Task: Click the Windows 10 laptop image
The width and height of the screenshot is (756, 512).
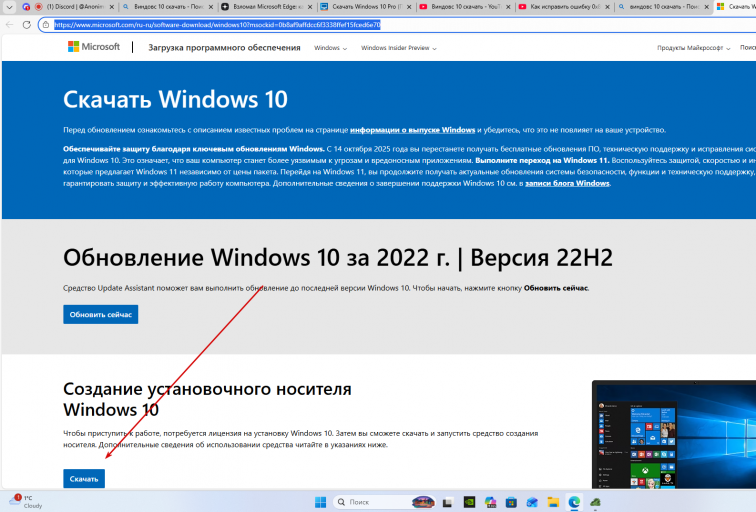Action: click(x=674, y=434)
